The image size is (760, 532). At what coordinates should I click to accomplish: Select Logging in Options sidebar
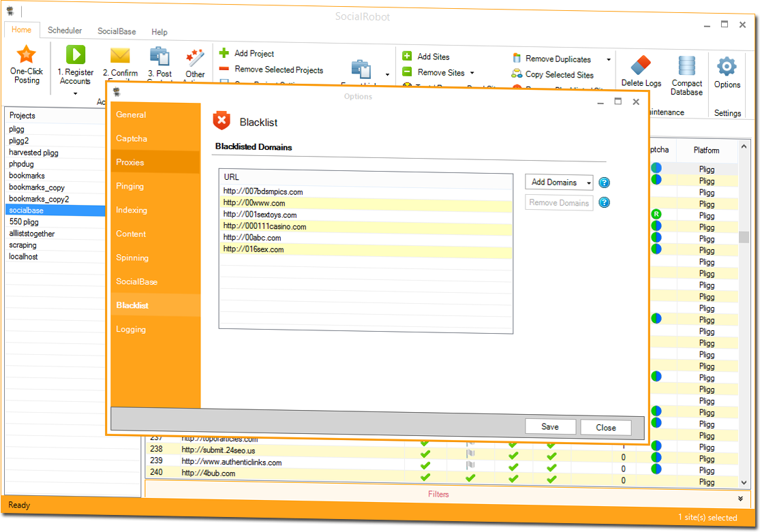click(155, 329)
